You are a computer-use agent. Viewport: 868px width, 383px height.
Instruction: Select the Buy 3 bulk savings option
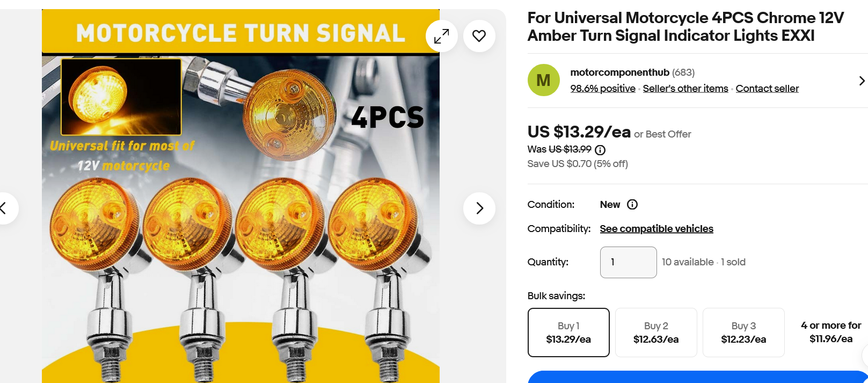(x=743, y=332)
